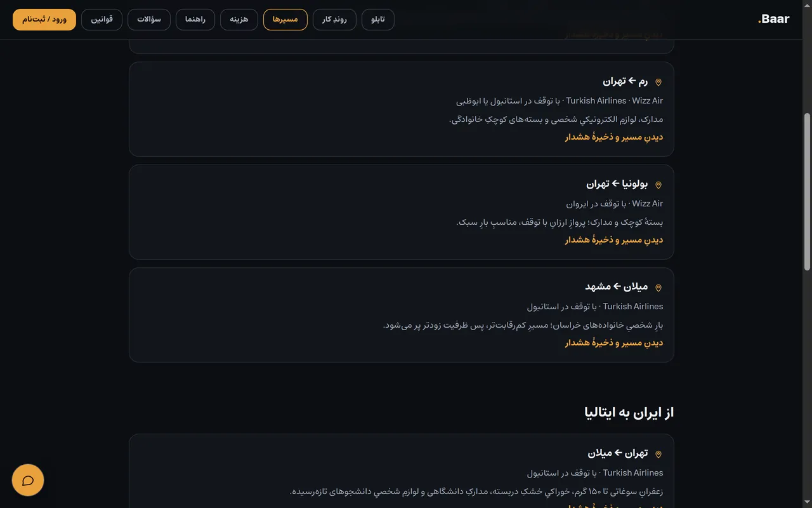Click the میلان ← مشهد Turkish Airlines line
Image resolution: width=812 pixels, height=508 pixels.
pos(595,307)
